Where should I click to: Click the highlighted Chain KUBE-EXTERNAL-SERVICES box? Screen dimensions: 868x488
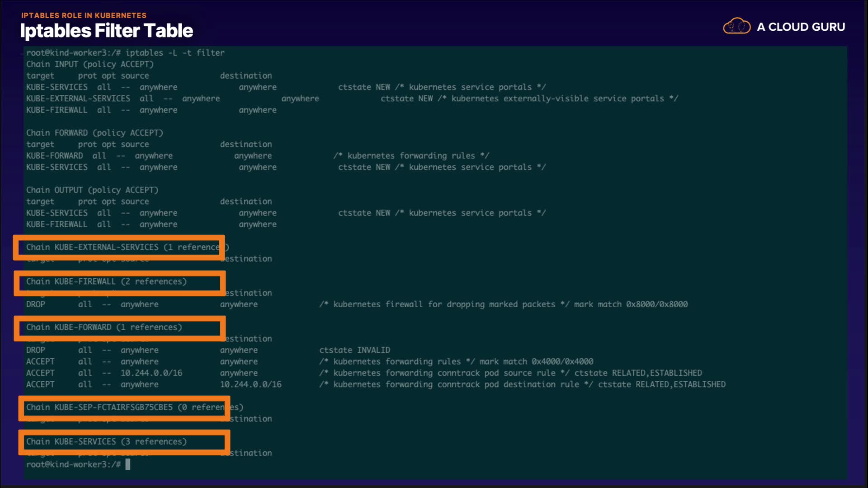click(119, 248)
